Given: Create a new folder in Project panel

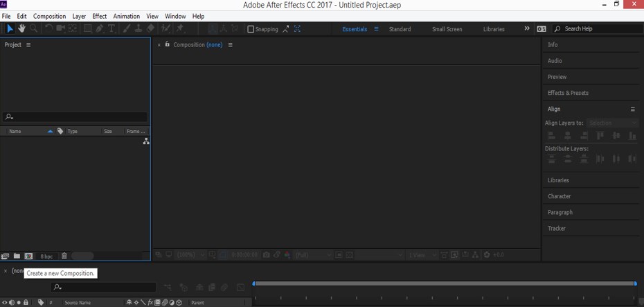Looking at the screenshot, I should (17, 256).
